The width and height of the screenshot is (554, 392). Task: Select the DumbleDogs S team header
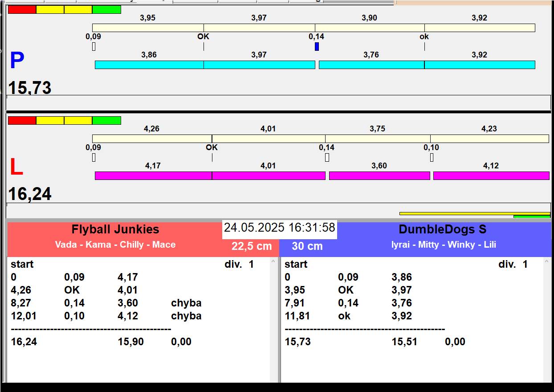click(x=442, y=230)
